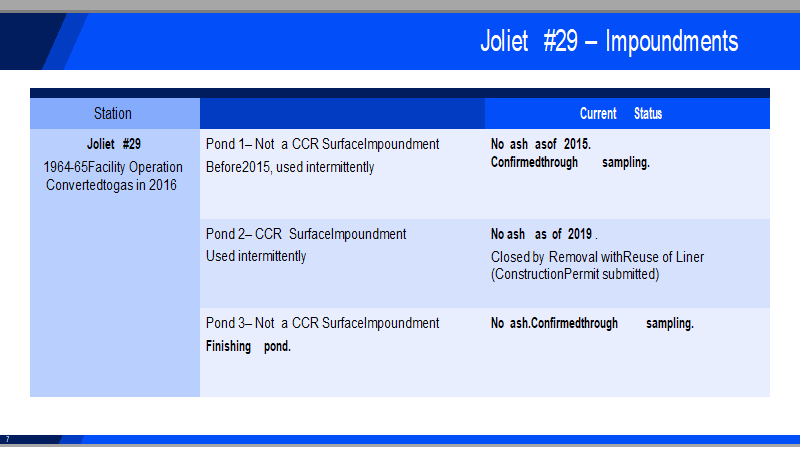800x450 pixels.
Task: Select the "Before 2015, used intermittently" text
Action: (290, 167)
